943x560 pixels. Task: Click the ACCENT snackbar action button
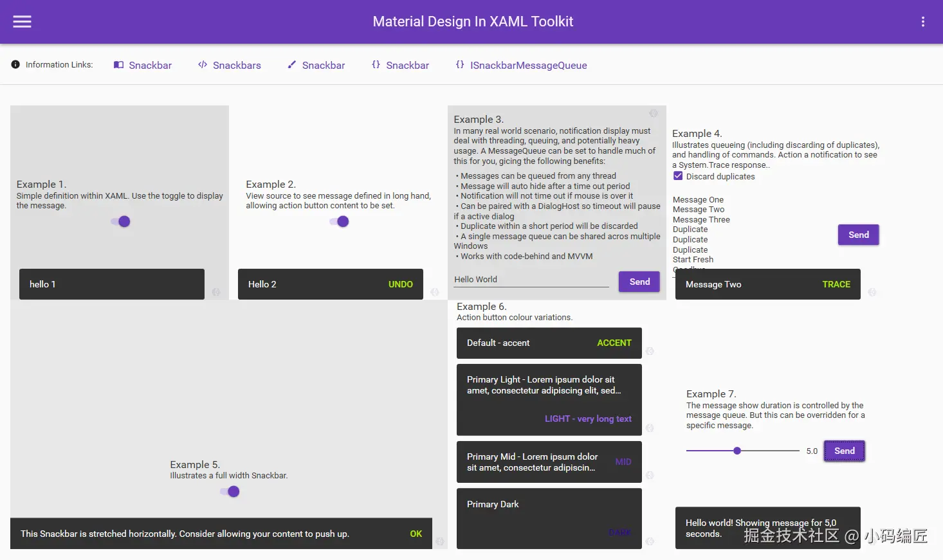click(614, 343)
